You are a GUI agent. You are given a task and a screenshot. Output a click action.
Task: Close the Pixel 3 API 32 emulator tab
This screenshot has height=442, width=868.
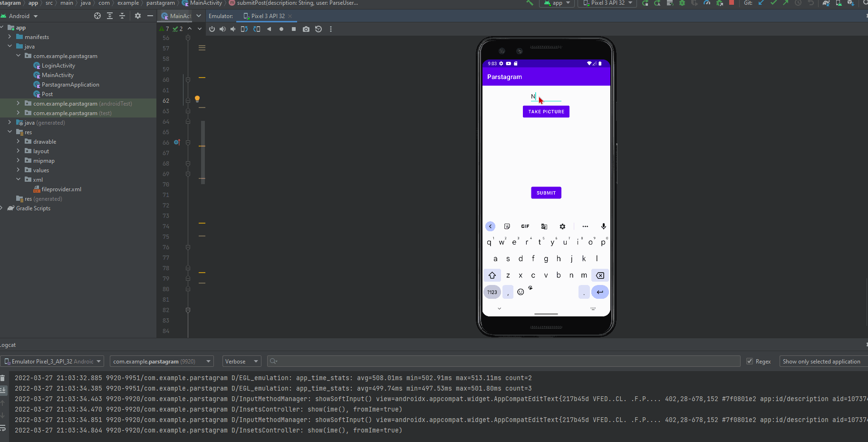[290, 16]
